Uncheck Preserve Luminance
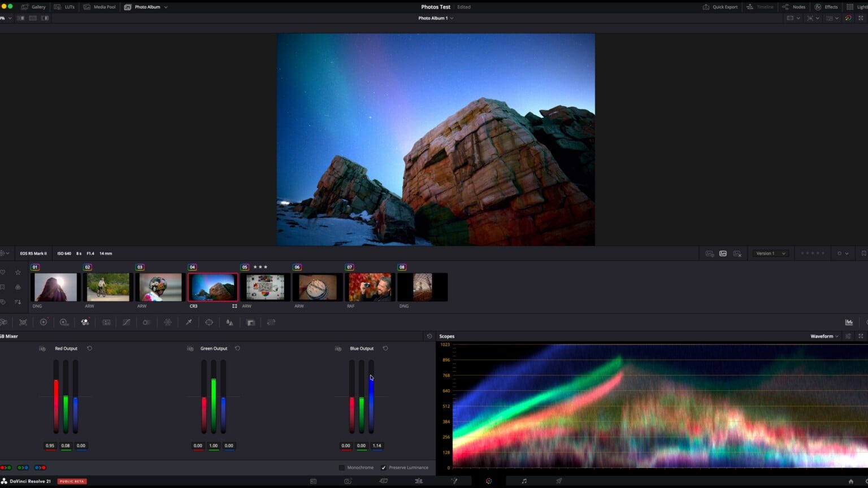Viewport: 868px width, 488px height. point(384,468)
